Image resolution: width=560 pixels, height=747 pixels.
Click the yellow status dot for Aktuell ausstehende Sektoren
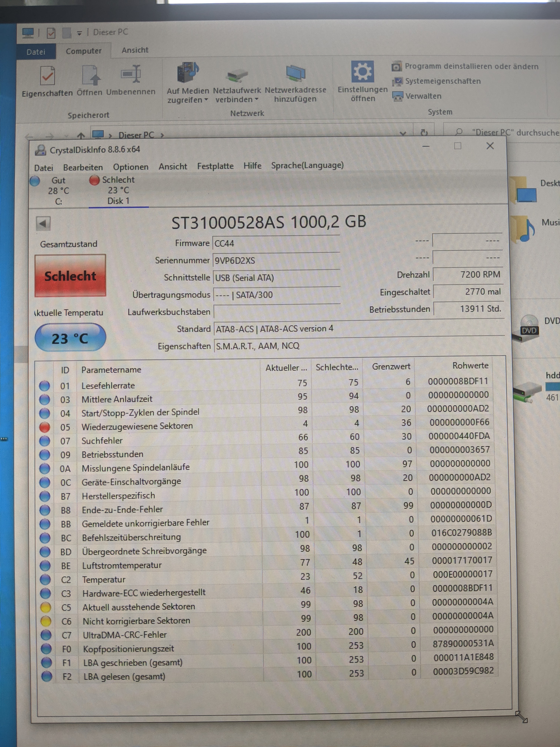pos(46,607)
